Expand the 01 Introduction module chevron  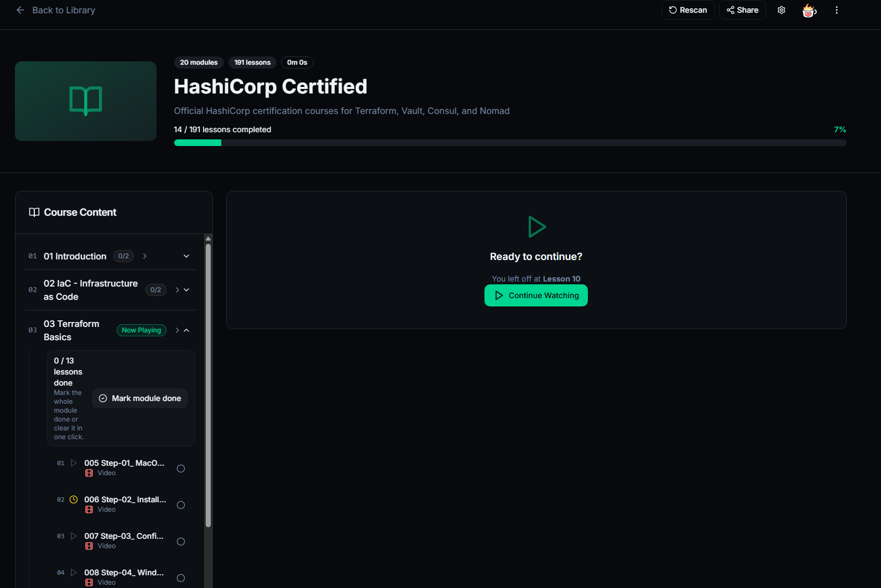186,256
